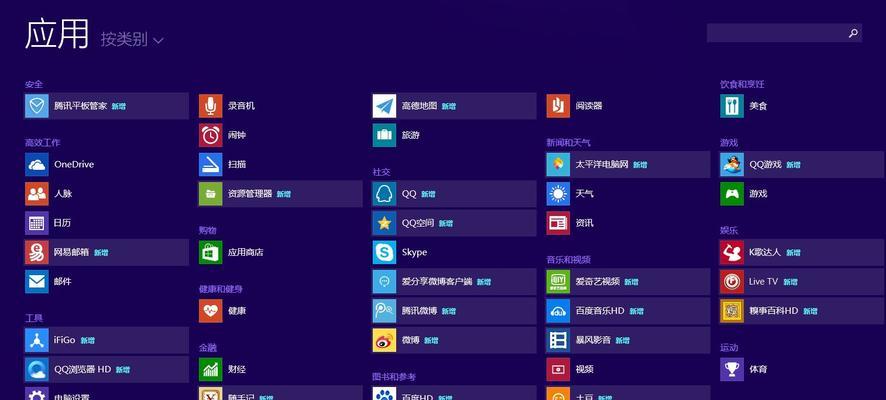Open the 腾讯平板管家 app
This screenshot has width=886, height=400.
[106, 106]
